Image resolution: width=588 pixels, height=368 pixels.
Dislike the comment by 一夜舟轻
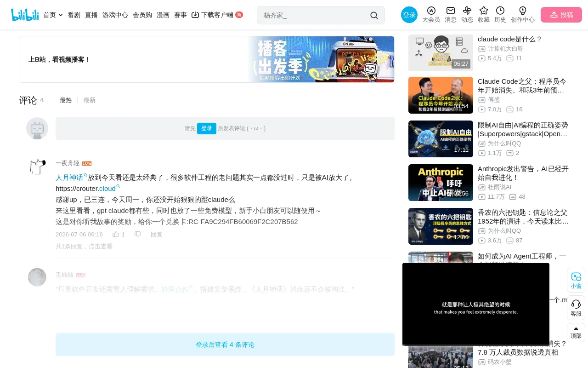tap(138, 234)
